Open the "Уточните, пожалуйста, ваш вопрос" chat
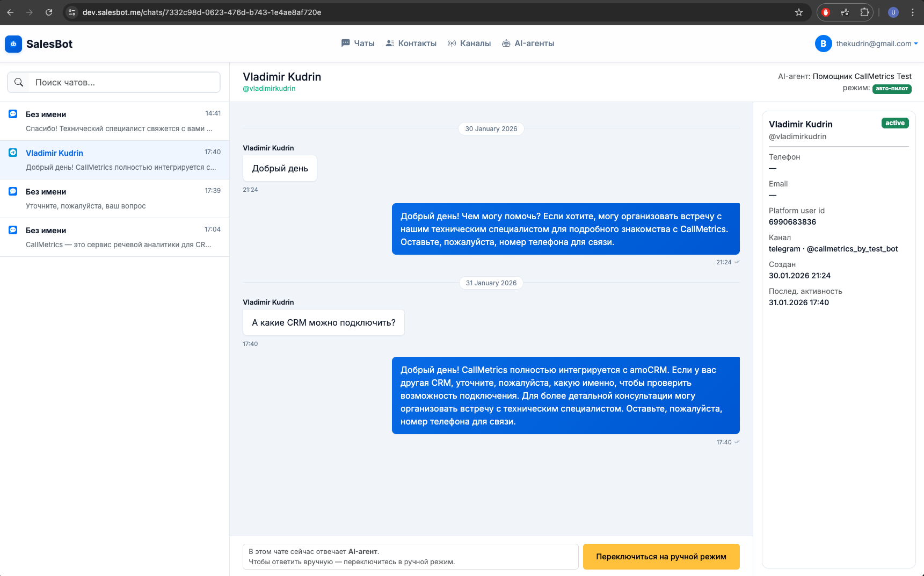This screenshot has height=576, width=924. tap(114, 199)
